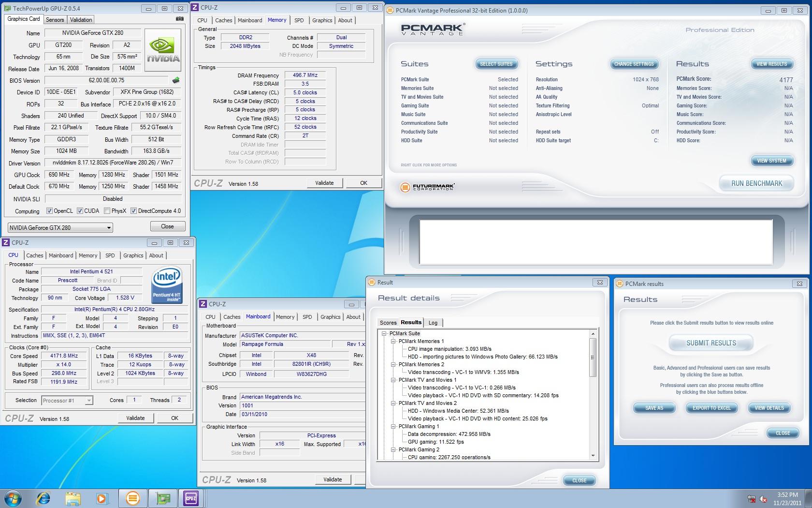Click the Submit Results button
The image size is (812, 508).
click(x=711, y=343)
